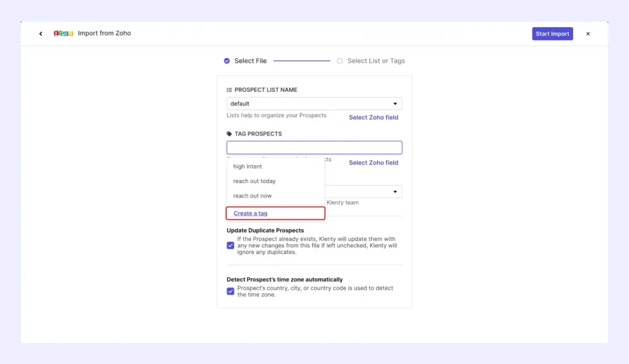
Task: Focus the Tag Prospects input field
Action: click(314, 147)
